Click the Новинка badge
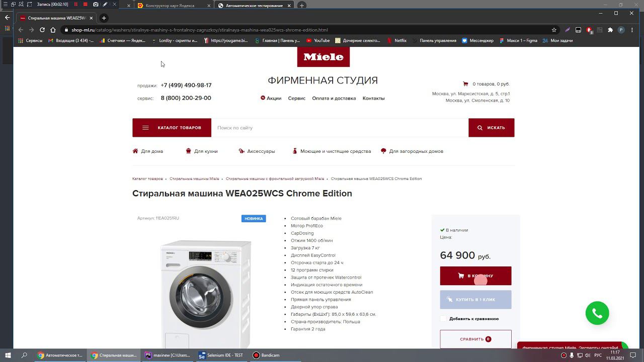644x362 pixels. tap(254, 219)
